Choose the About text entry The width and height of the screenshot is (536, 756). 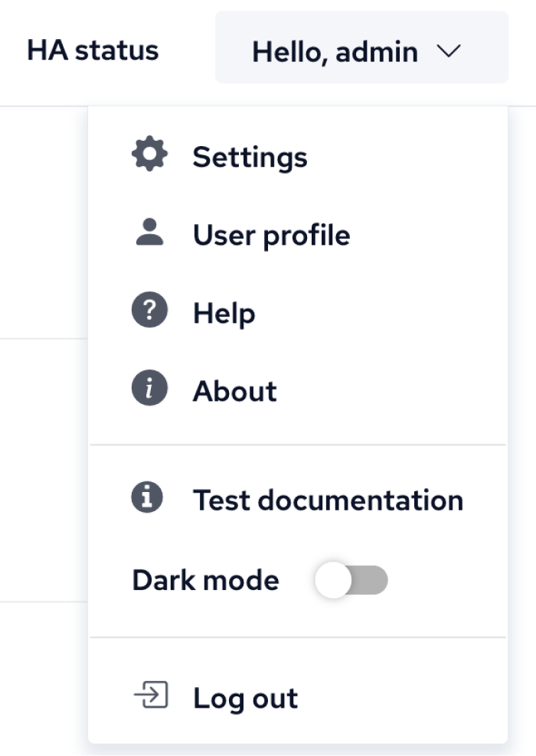(x=234, y=391)
